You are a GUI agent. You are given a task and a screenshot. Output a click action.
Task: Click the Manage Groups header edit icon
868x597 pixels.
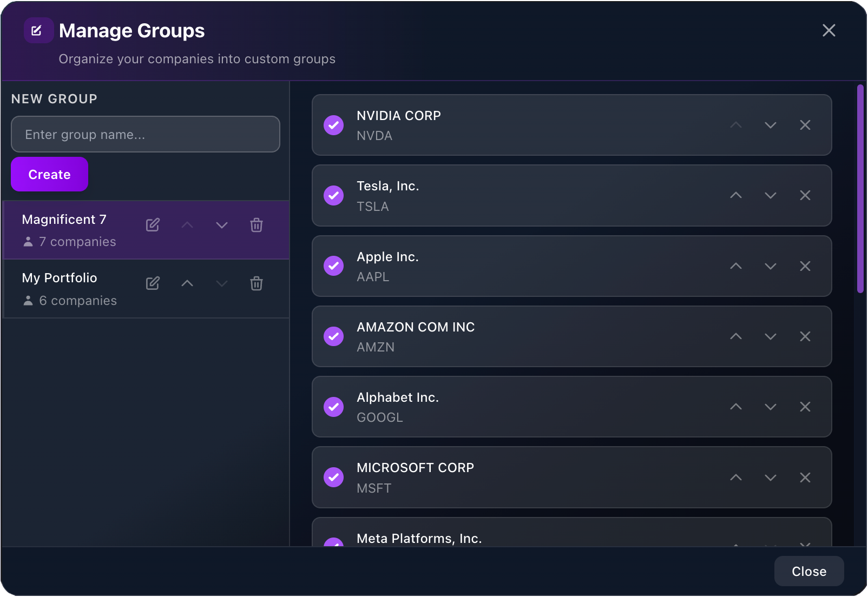38,30
